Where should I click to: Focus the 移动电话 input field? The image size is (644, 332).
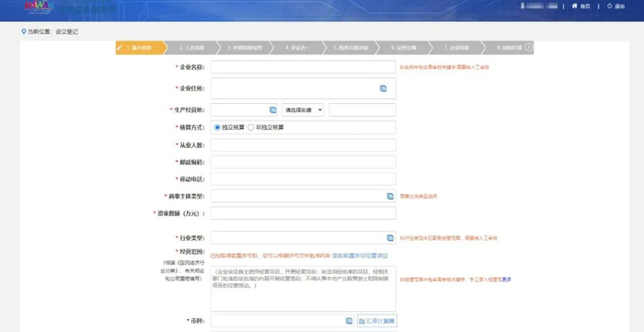tap(303, 179)
